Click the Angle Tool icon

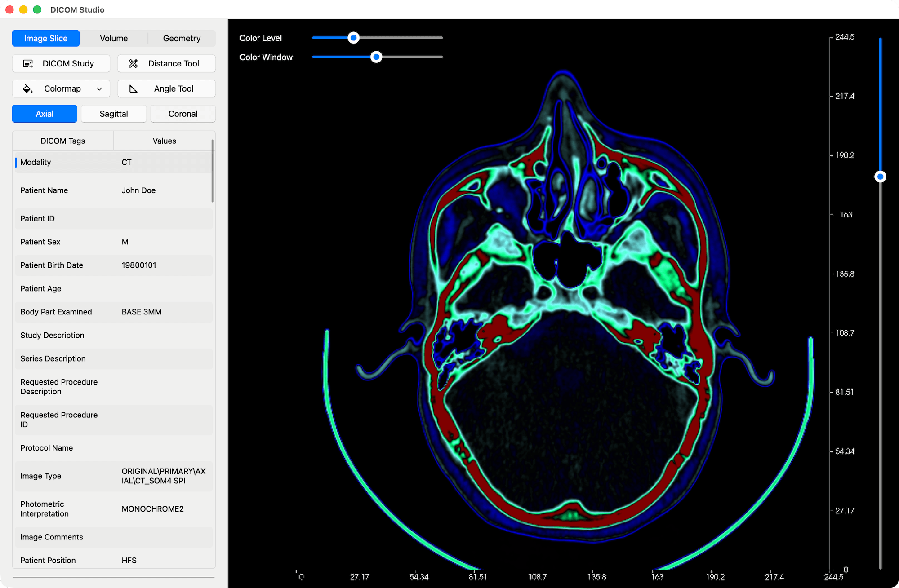pos(134,88)
